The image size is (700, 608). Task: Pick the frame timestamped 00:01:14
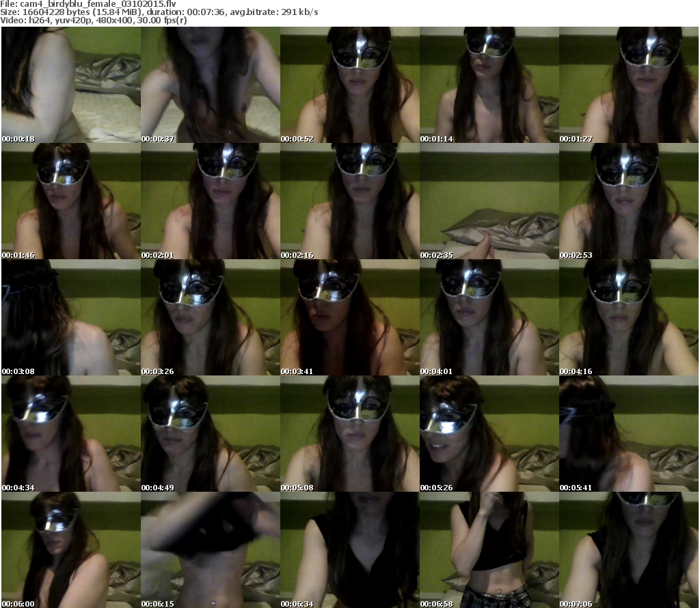click(489, 85)
